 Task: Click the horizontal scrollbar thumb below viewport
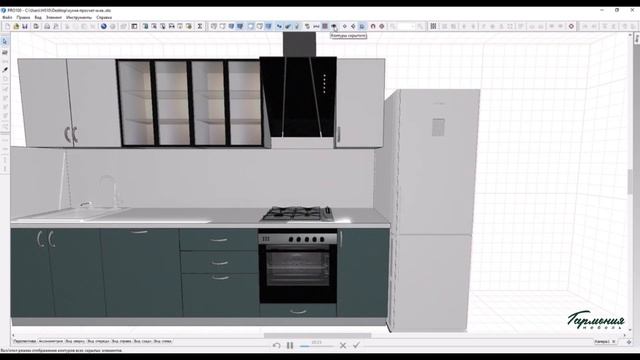[318, 336]
